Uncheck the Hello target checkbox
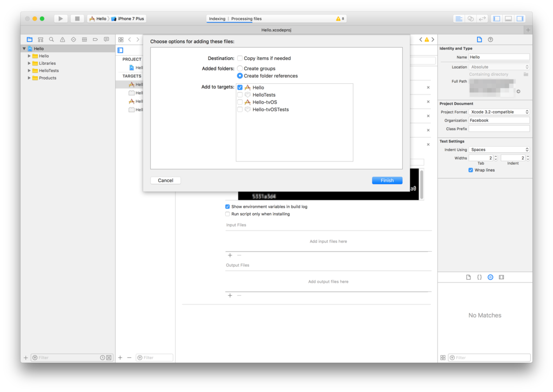 (x=240, y=87)
